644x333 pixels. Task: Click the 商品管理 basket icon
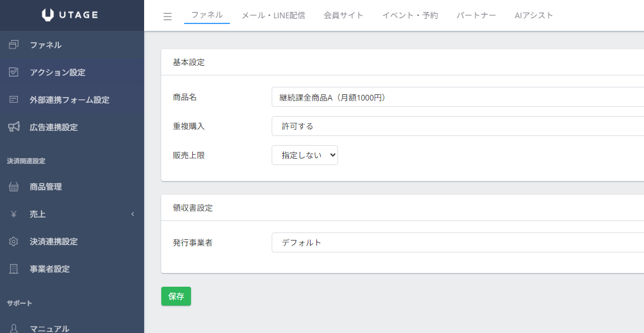[14, 187]
